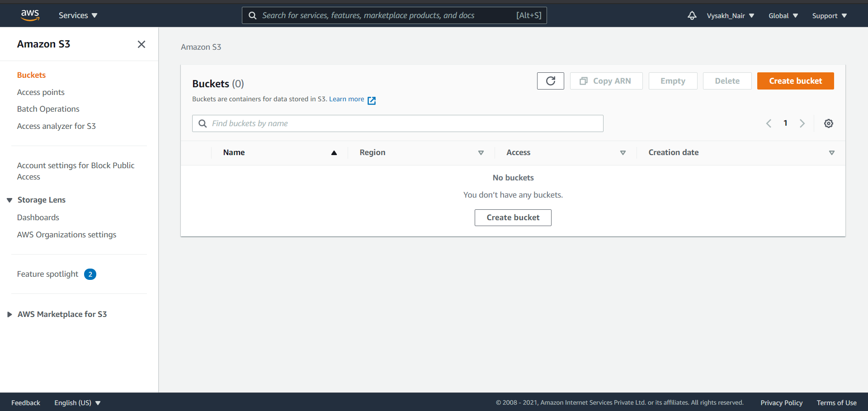The height and width of the screenshot is (411, 868).
Task: Open the Support dropdown menu
Action: tap(830, 15)
